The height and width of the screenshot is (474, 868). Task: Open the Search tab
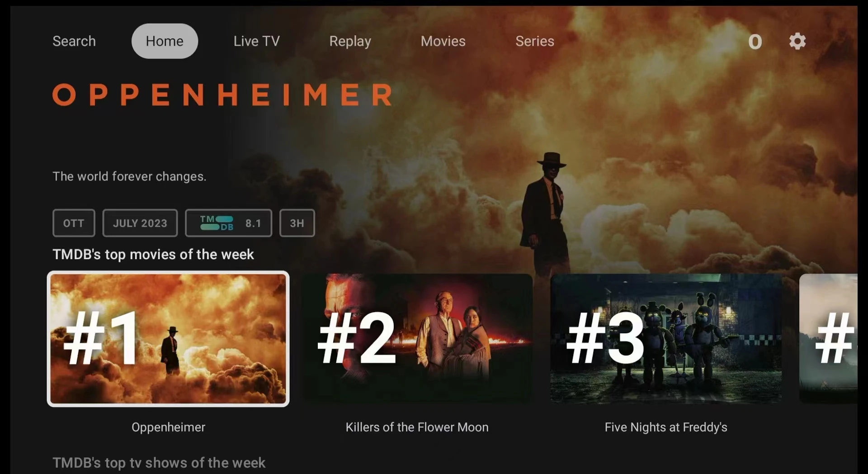click(x=74, y=41)
